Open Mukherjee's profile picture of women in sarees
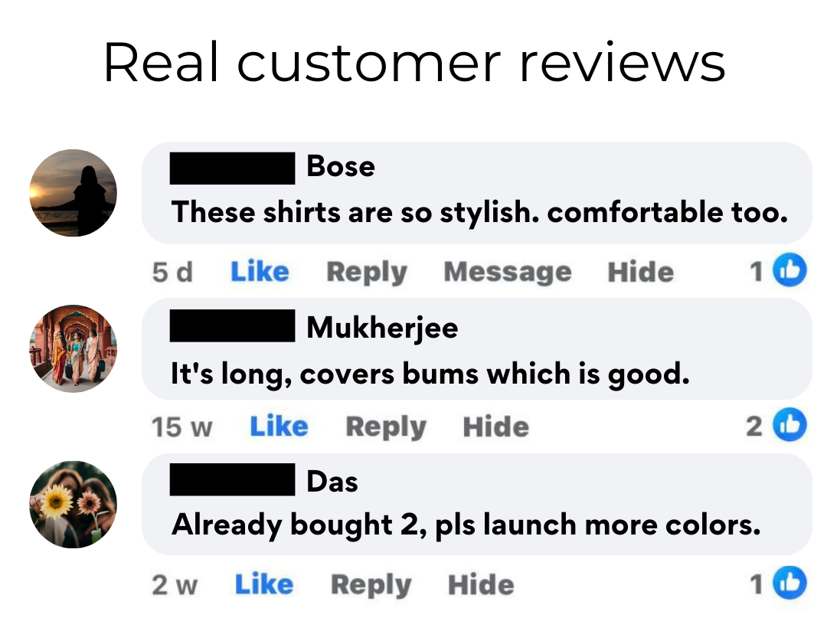Screen dimensions: 827x644 (x=74, y=348)
